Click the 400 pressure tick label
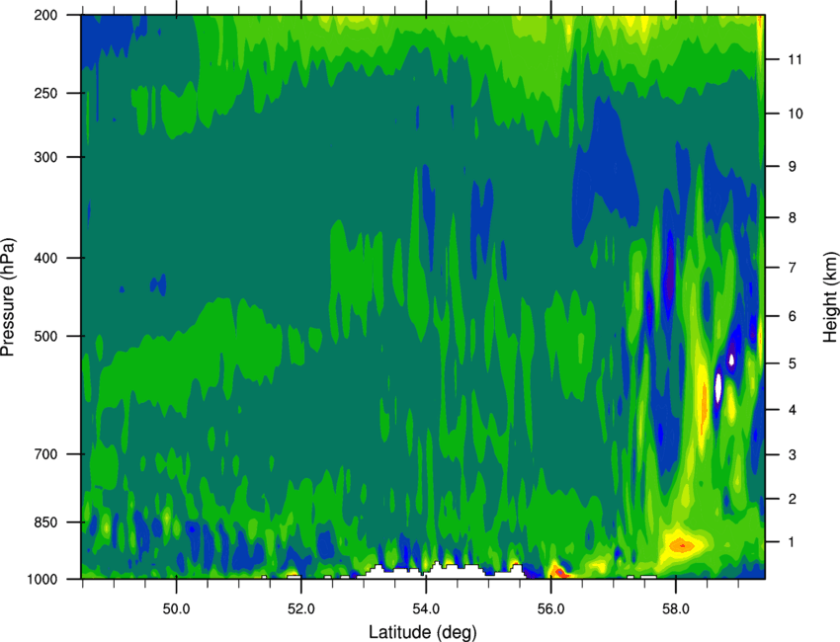 (46, 258)
